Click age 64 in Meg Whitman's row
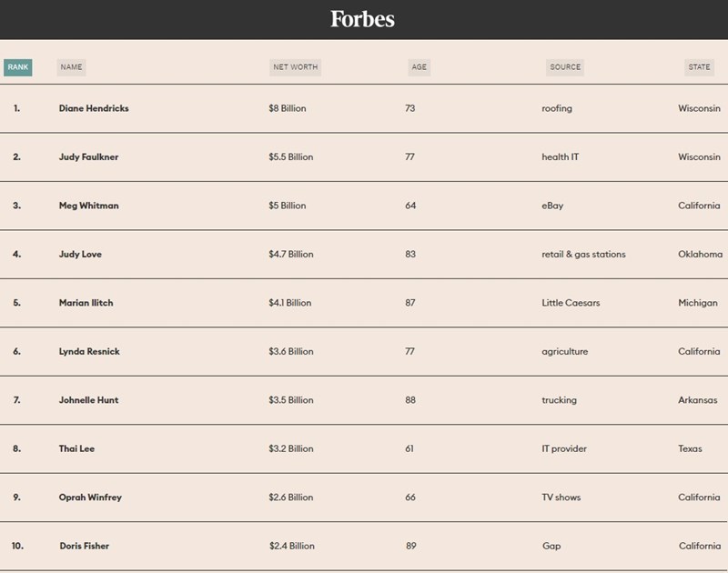 [x=410, y=206]
